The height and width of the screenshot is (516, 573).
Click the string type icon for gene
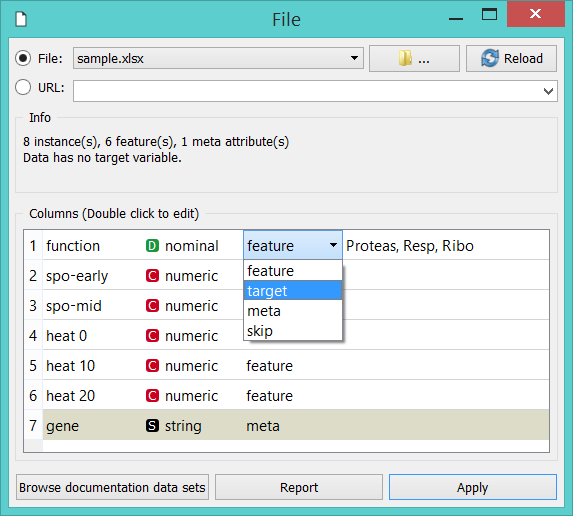(152, 425)
